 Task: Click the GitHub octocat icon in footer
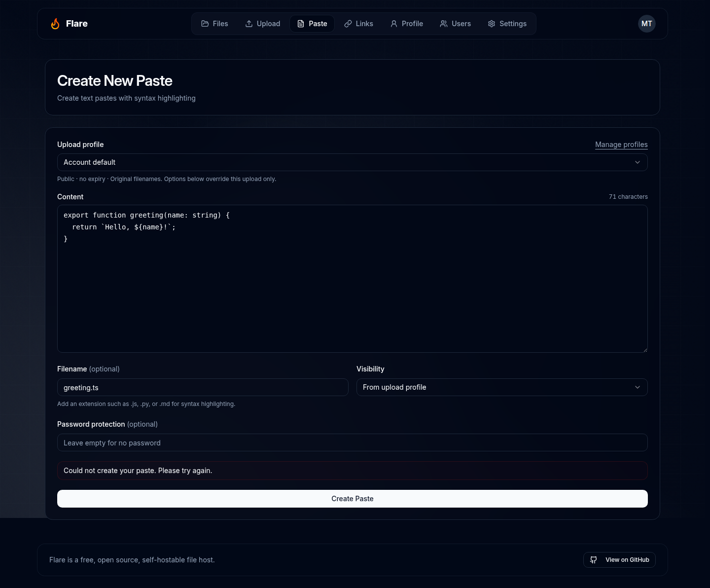tap(594, 560)
